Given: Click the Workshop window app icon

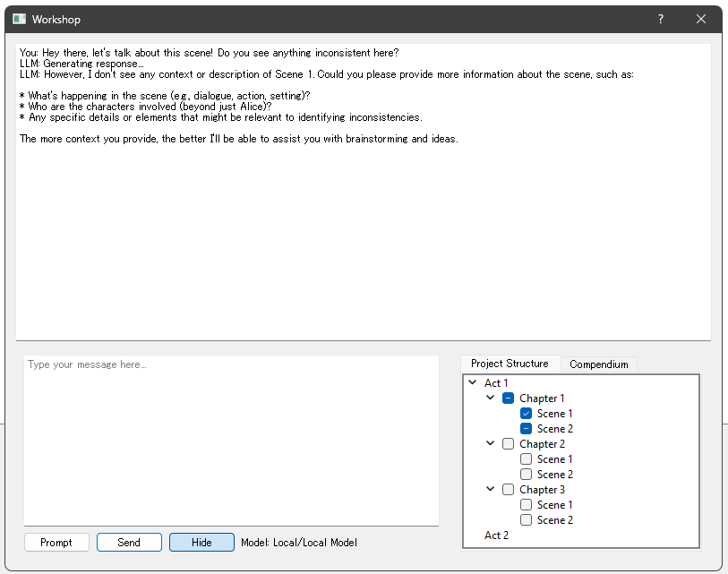Looking at the screenshot, I should point(19,19).
